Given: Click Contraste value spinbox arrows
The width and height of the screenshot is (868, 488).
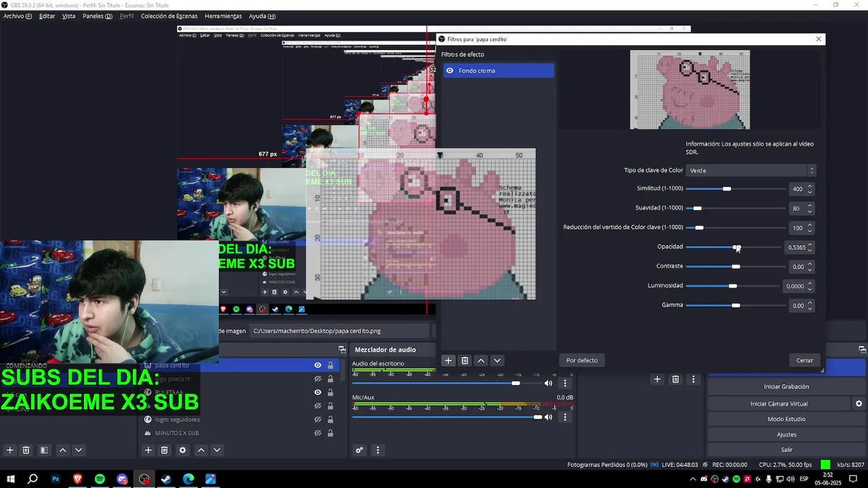Looking at the screenshot, I should coord(810,266).
